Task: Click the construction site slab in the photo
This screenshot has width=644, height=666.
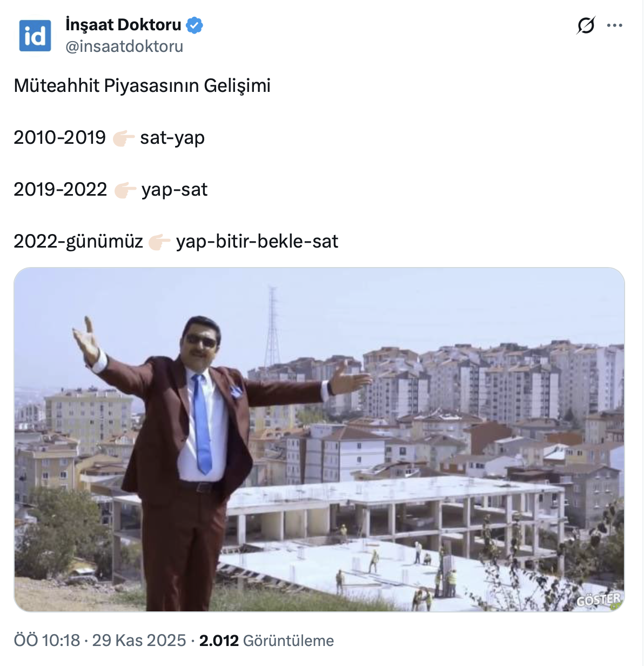Action: (378, 562)
